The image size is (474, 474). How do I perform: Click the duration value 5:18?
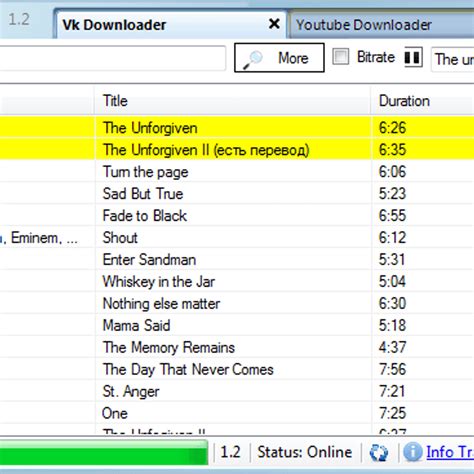click(x=392, y=325)
